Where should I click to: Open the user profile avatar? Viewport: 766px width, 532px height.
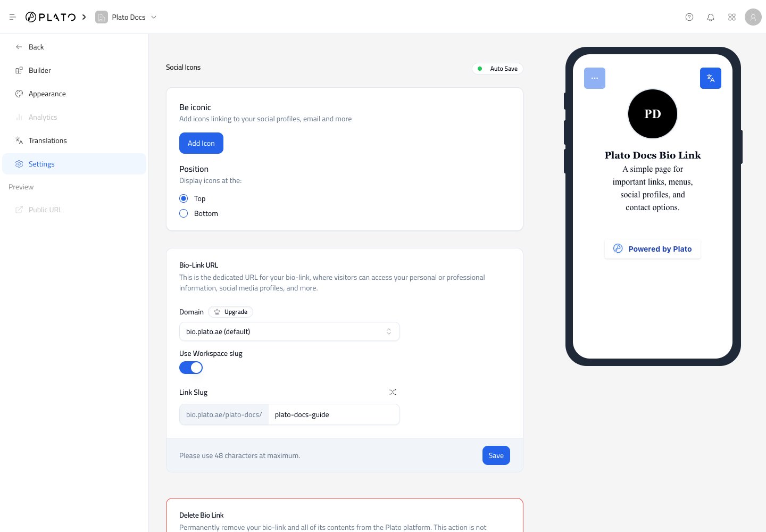753,17
